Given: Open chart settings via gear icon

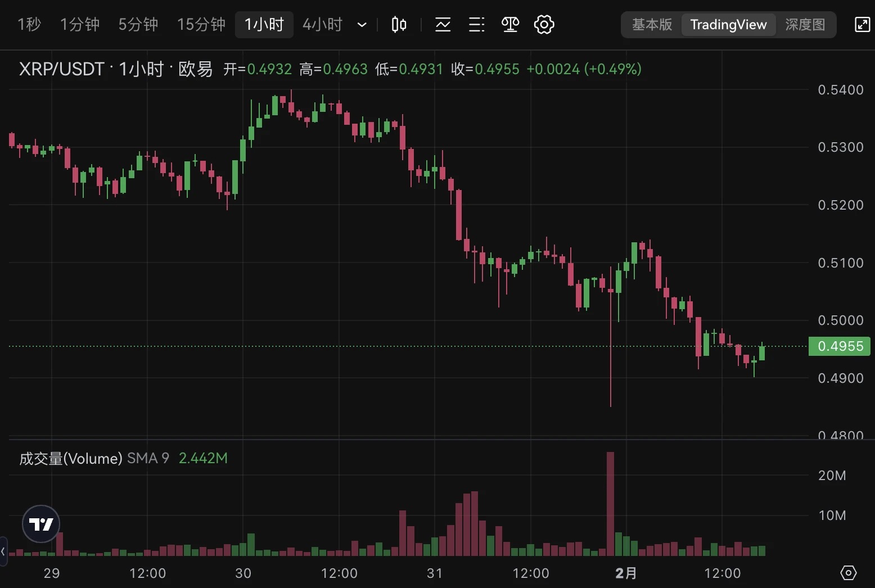Looking at the screenshot, I should 544,24.
